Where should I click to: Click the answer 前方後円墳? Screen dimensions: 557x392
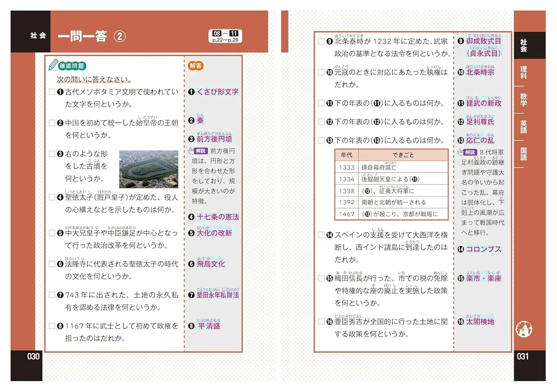point(214,139)
